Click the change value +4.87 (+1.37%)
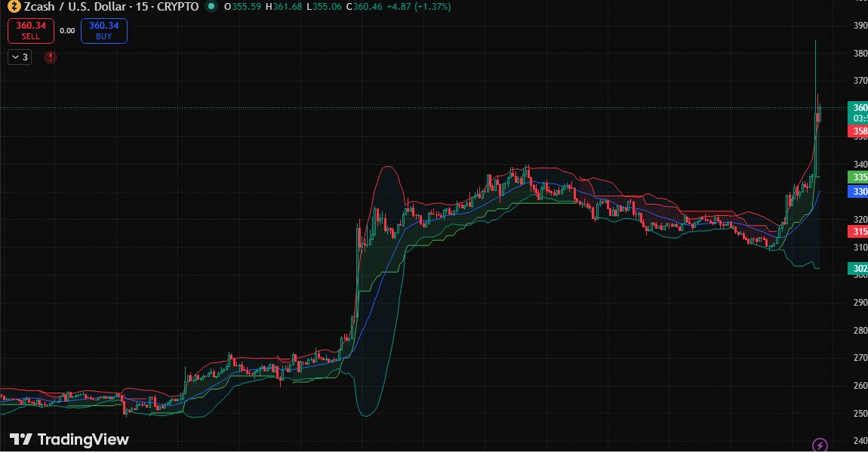 pyautogui.click(x=419, y=7)
